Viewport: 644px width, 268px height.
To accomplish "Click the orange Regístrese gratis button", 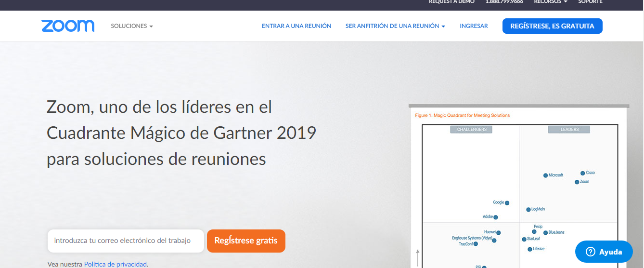I will 246,241.
